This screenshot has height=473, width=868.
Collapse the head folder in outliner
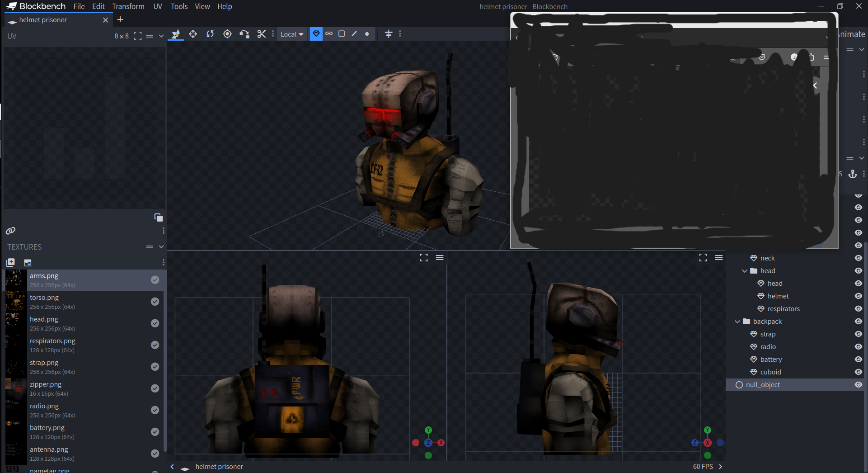[745, 271]
